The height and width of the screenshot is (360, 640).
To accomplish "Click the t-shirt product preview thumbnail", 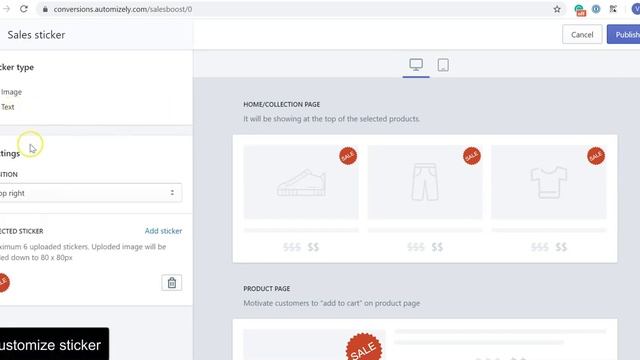I will pos(549,182).
